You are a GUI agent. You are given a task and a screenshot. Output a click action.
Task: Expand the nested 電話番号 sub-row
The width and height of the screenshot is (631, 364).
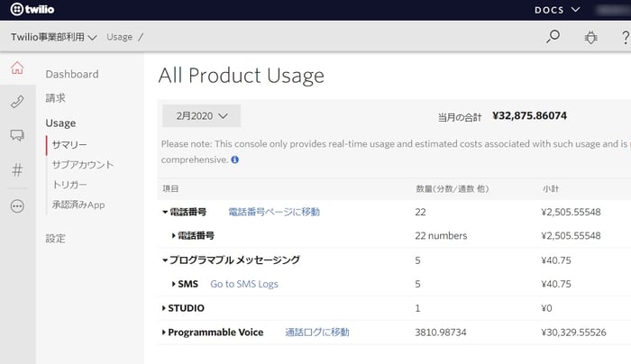point(173,236)
